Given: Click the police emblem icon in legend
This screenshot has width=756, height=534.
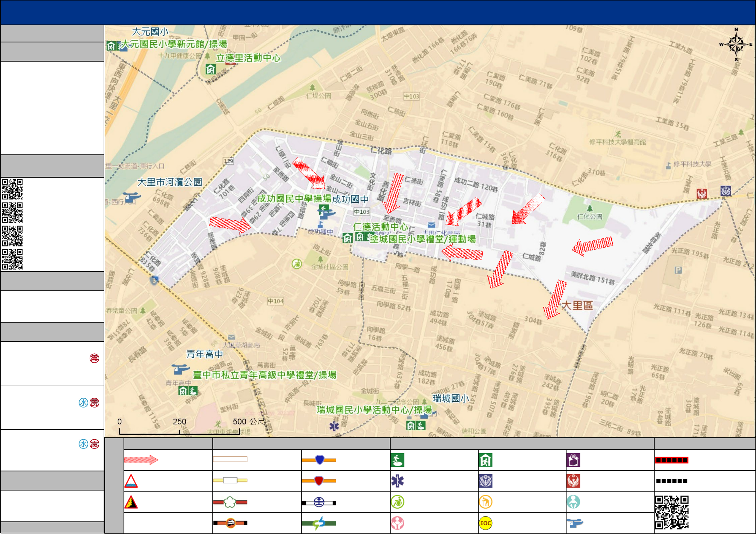Looking at the screenshot, I should (x=486, y=481).
